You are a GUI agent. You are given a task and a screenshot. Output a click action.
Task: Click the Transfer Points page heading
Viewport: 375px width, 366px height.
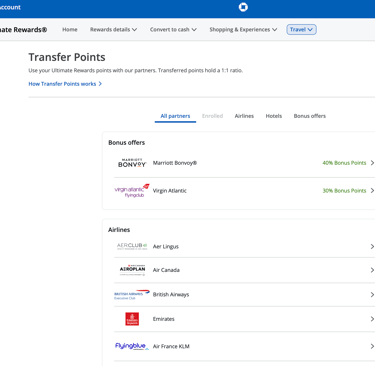point(67,57)
